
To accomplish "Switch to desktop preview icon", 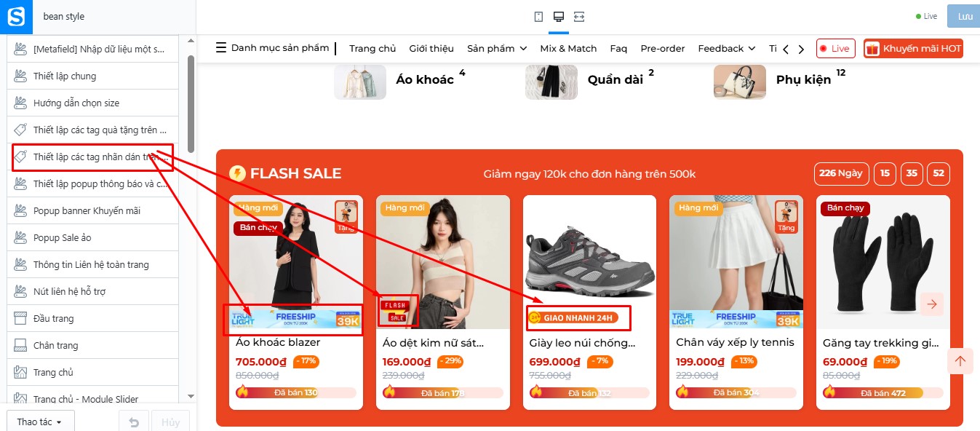I will (559, 16).
